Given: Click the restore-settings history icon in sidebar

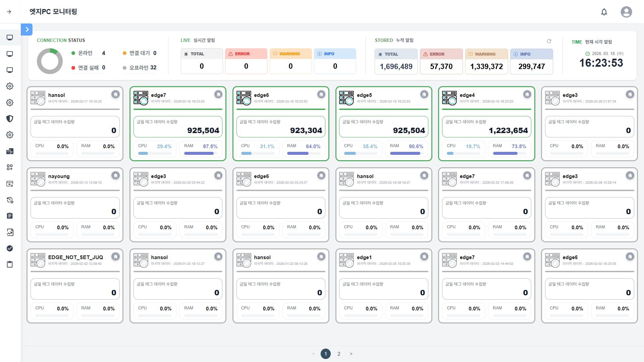Looking at the screenshot, I should coord(10,200).
